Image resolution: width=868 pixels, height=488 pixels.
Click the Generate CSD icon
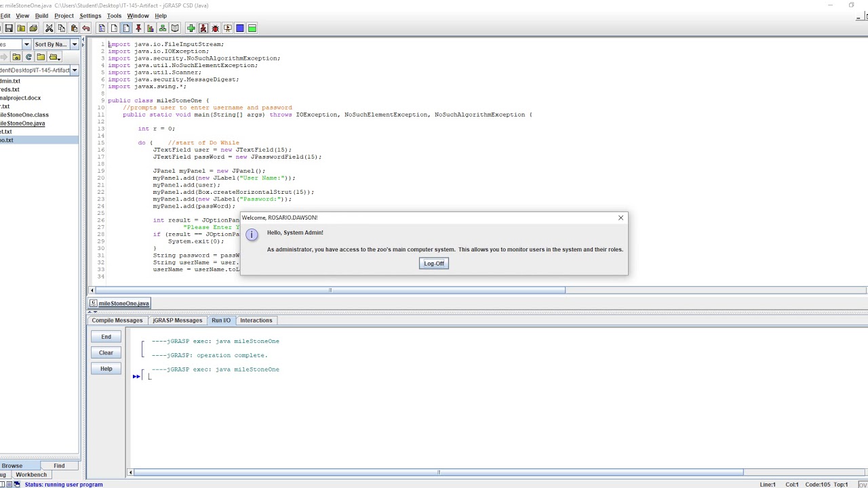click(102, 28)
